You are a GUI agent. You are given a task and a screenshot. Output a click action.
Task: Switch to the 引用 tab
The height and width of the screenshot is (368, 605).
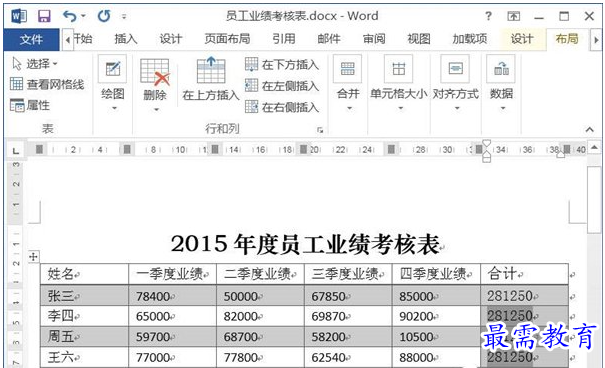pos(284,39)
